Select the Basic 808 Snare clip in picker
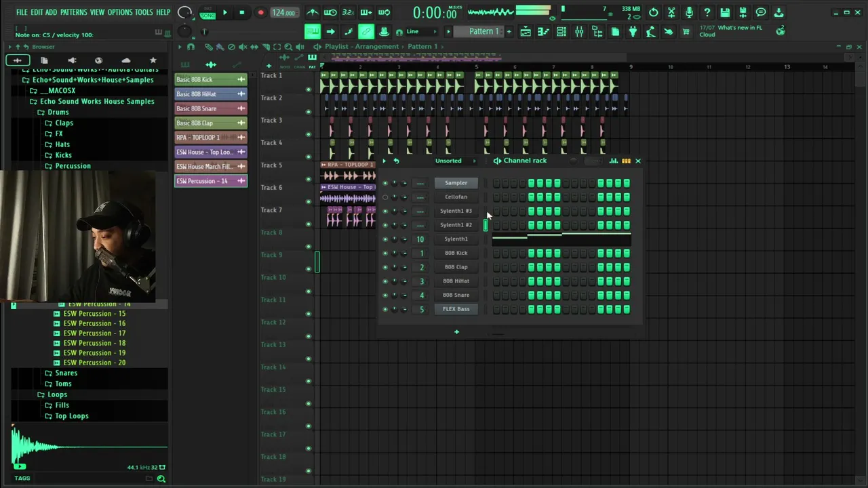The height and width of the screenshot is (488, 868). click(x=211, y=108)
